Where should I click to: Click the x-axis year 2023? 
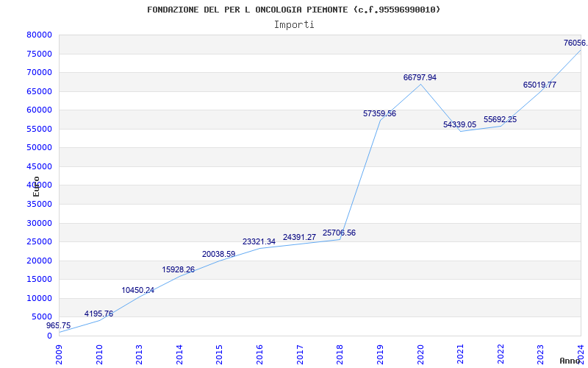(540, 355)
